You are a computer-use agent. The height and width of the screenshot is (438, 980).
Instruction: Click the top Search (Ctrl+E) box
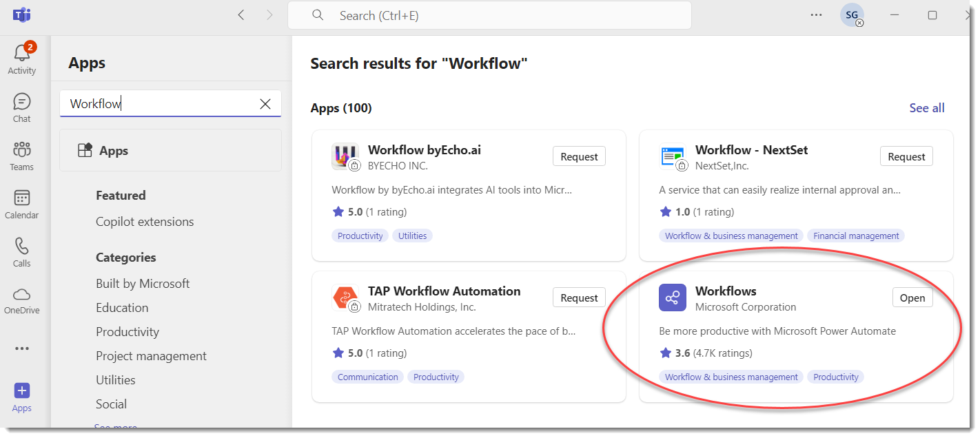[489, 15]
